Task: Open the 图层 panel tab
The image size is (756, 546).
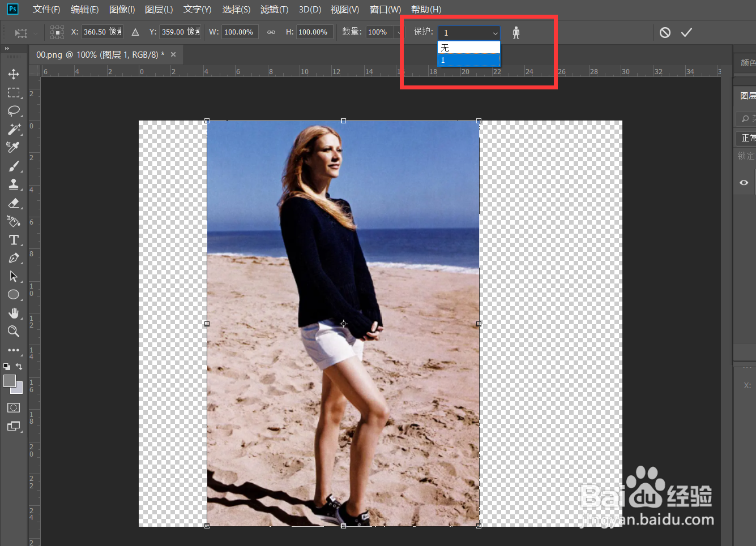Action: pos(748,96)
